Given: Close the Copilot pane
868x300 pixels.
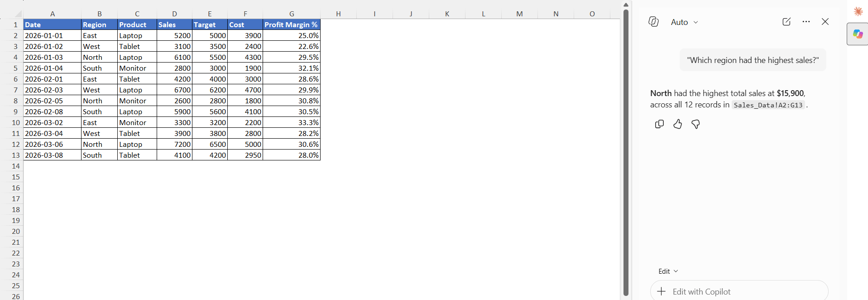Looking at the screenshot, I should pyautogui.click(x=825, y=22).
